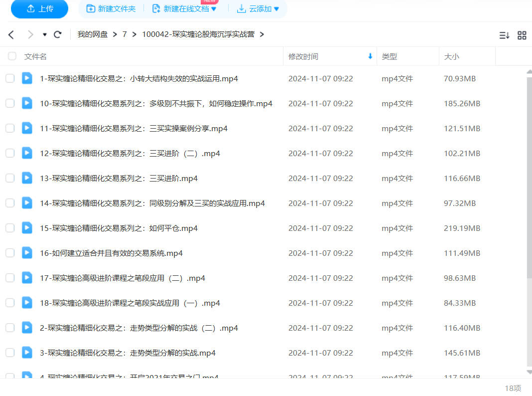Open file 18-笔段实战应用（一）.mp4
Screen dimensions: 532x396
(130, 303)
